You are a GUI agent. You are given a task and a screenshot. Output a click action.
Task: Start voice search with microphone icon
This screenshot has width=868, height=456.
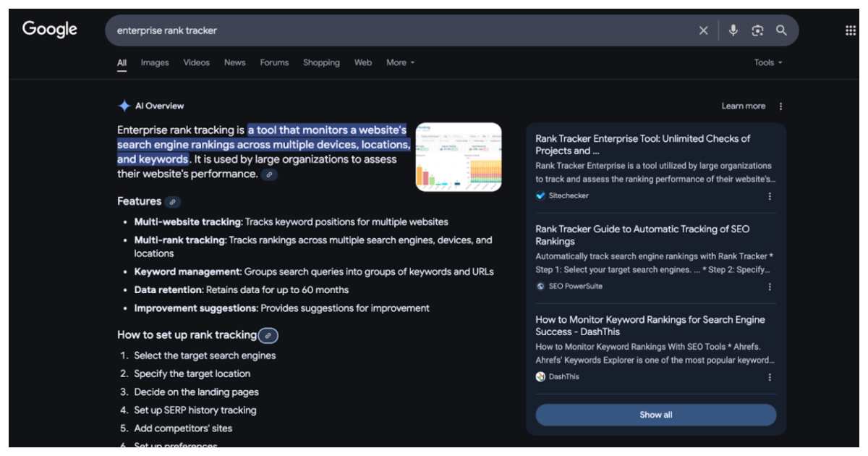click(x=733, y=30)
